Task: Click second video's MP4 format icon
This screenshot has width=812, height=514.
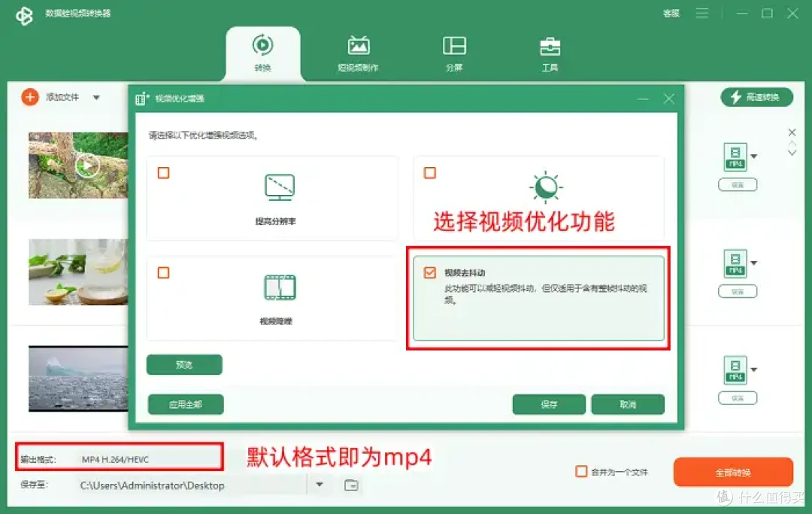Action: tap(735, 263)
